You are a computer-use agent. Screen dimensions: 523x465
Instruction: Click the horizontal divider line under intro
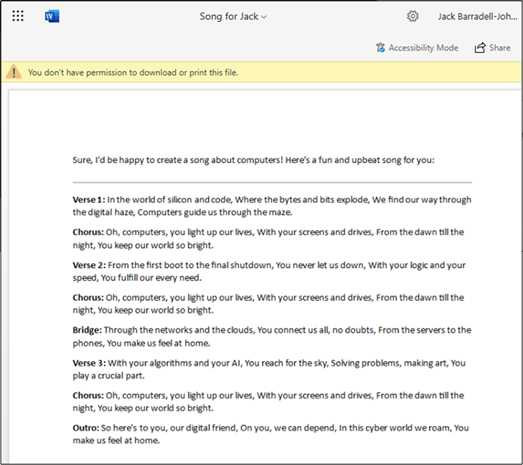point(272,182)
